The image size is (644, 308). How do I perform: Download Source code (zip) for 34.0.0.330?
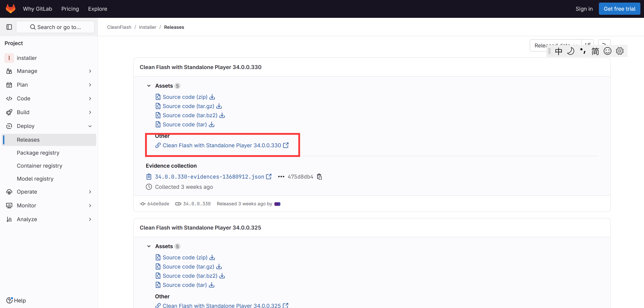(212, 97)
